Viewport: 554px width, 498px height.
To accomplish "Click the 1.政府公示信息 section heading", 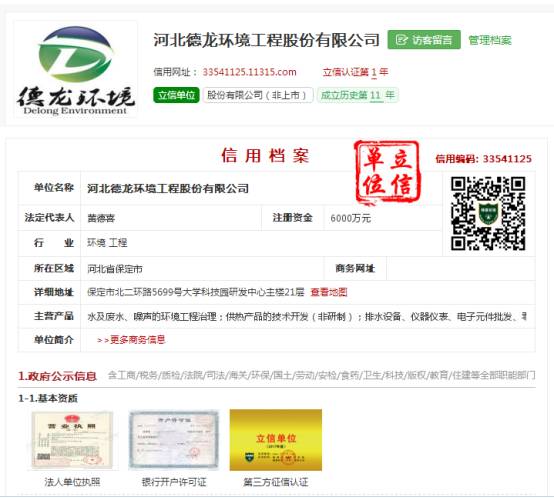I will pyautogui.click(x=57, y=376).
